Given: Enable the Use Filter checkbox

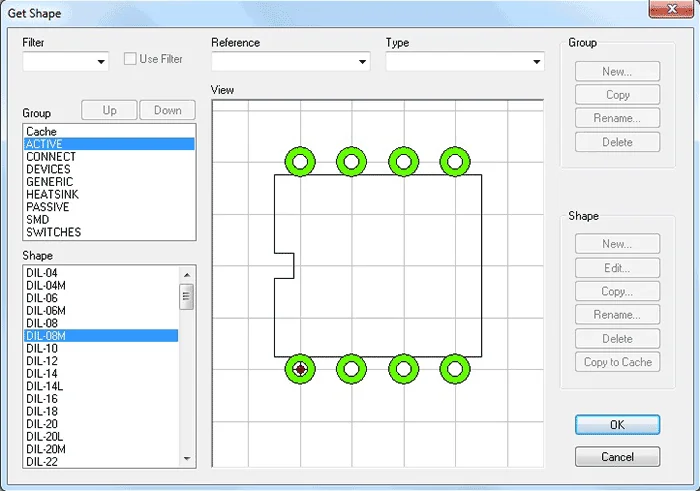Looking at the screenshot, I should tap(130, 59).
